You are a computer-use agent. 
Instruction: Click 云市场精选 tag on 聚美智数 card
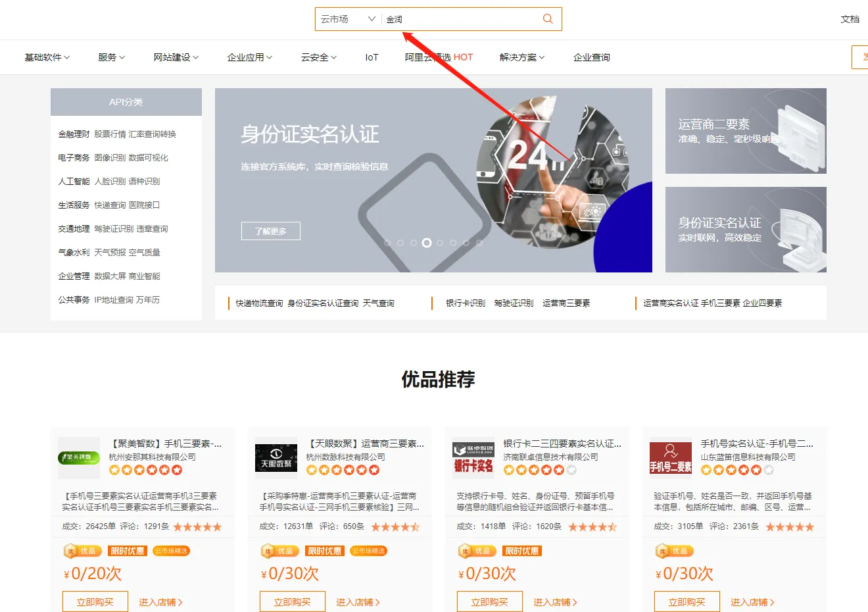pyautogui.click(x=171, y=551)
